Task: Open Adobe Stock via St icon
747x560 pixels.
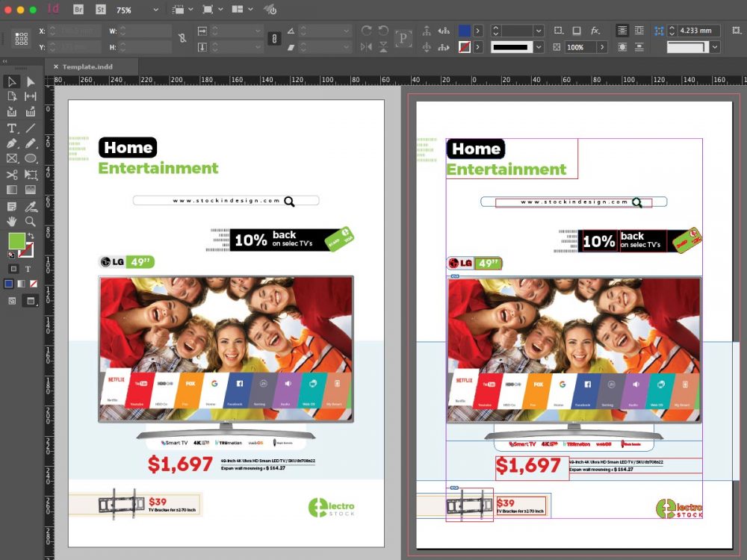Action: pos(101,9)
